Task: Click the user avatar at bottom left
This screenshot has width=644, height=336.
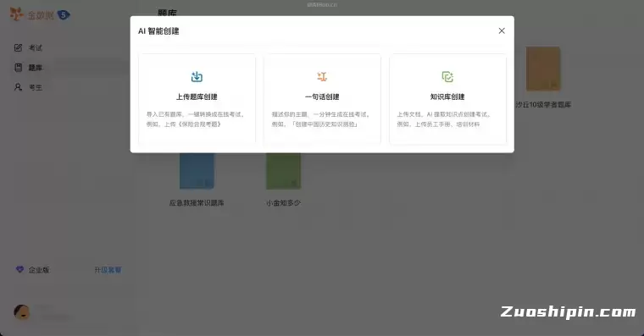Action: (x=22, y=312)
